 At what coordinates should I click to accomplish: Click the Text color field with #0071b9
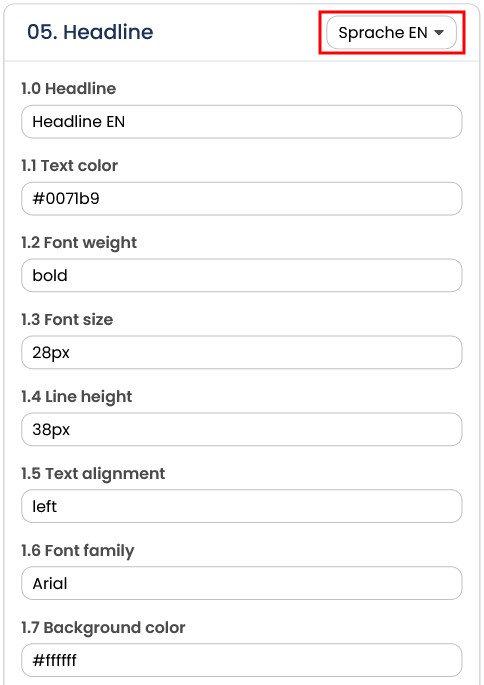click(x=242, y=199)
